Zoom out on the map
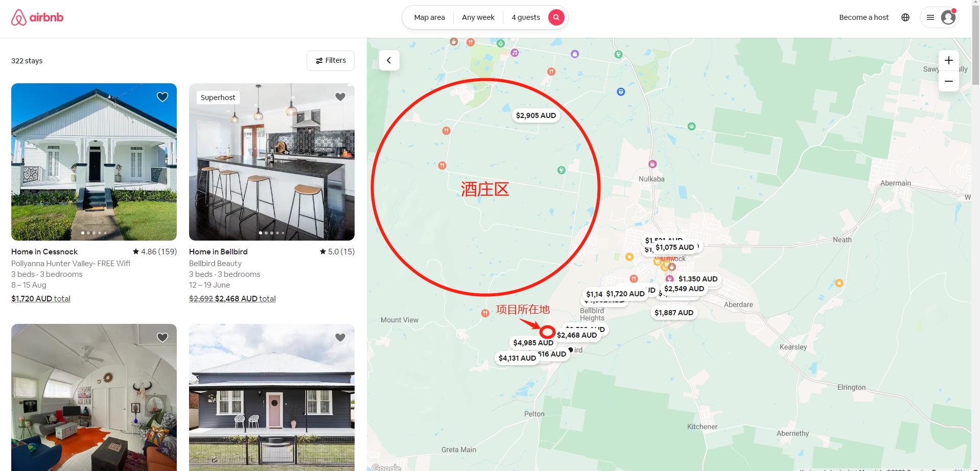The height and width of the screenshot is (471, 980). tap(949, 81)
